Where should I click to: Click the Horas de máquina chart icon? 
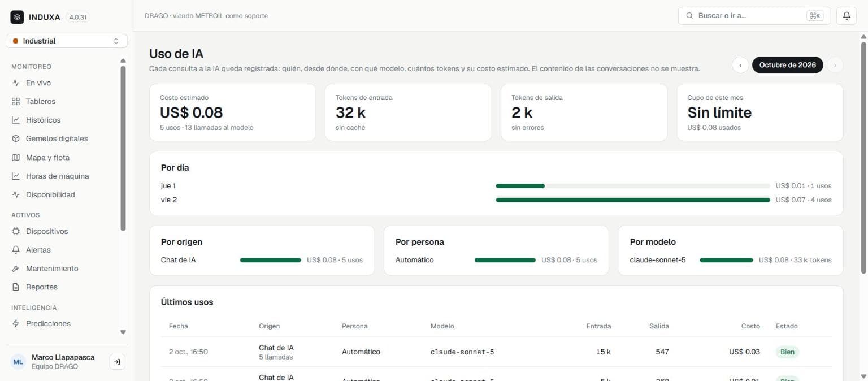[16, 176]
